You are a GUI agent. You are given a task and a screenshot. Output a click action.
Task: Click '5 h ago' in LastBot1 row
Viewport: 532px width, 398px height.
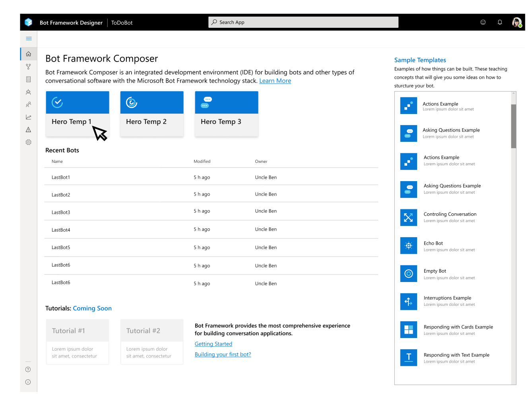click(x=202, y=178)
